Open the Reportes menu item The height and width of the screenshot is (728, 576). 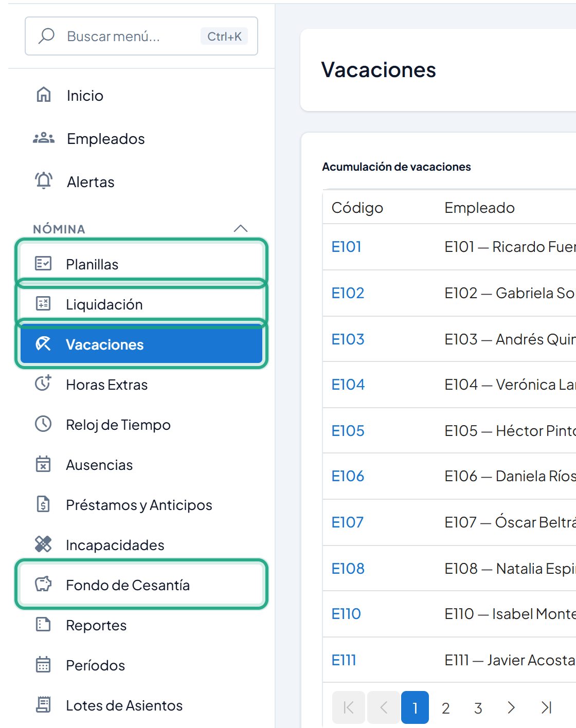[141, 625]
